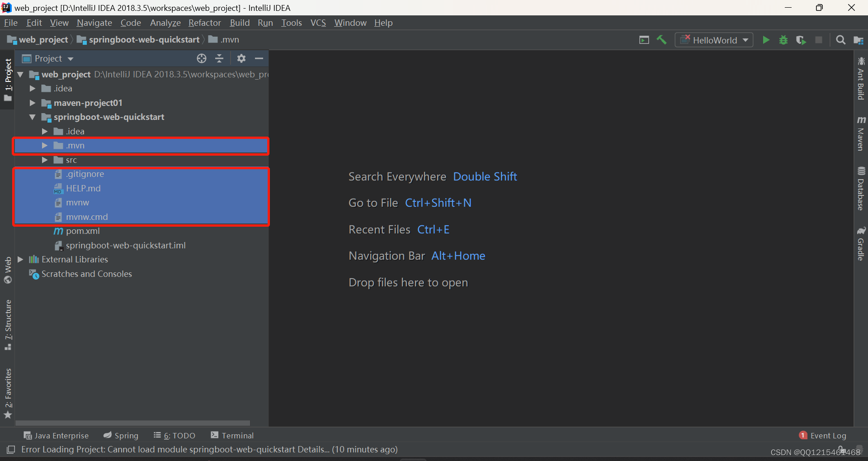Viewport: 868px width, 461px height.
Task: Open the Event Log
Action: tap(822, 435)
